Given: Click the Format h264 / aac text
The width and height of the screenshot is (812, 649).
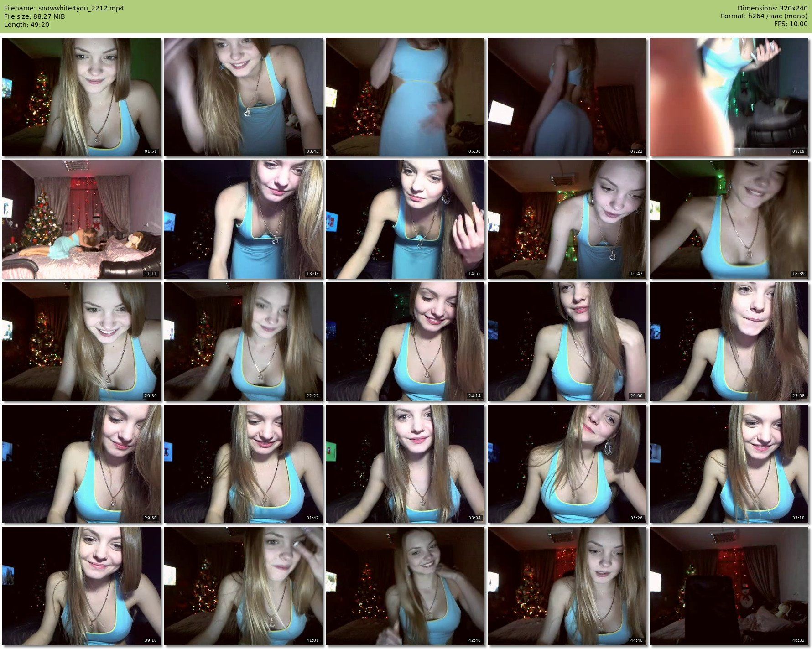Looking at the screenshot, I should point(764,16).
